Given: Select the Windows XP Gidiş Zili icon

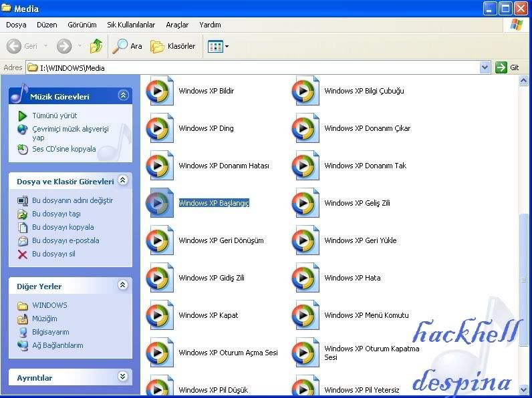Looking at the screenshot, I should coord(160,278).
